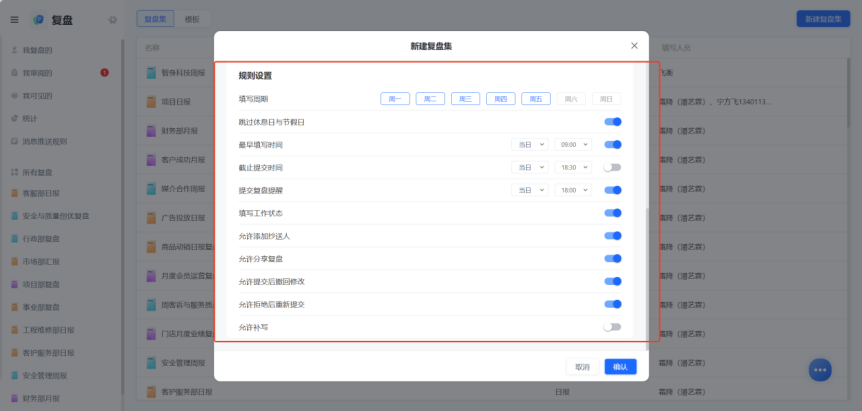Switch to the 模板 tab

(192, 19)
